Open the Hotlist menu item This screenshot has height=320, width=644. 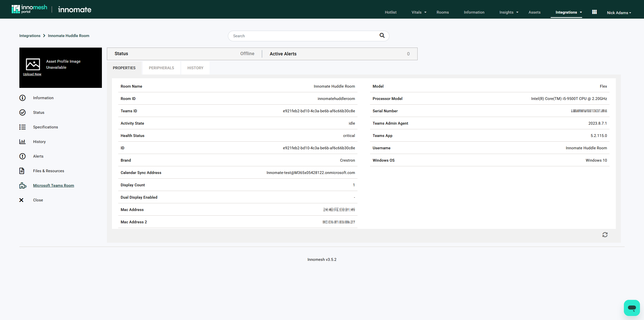390,12
